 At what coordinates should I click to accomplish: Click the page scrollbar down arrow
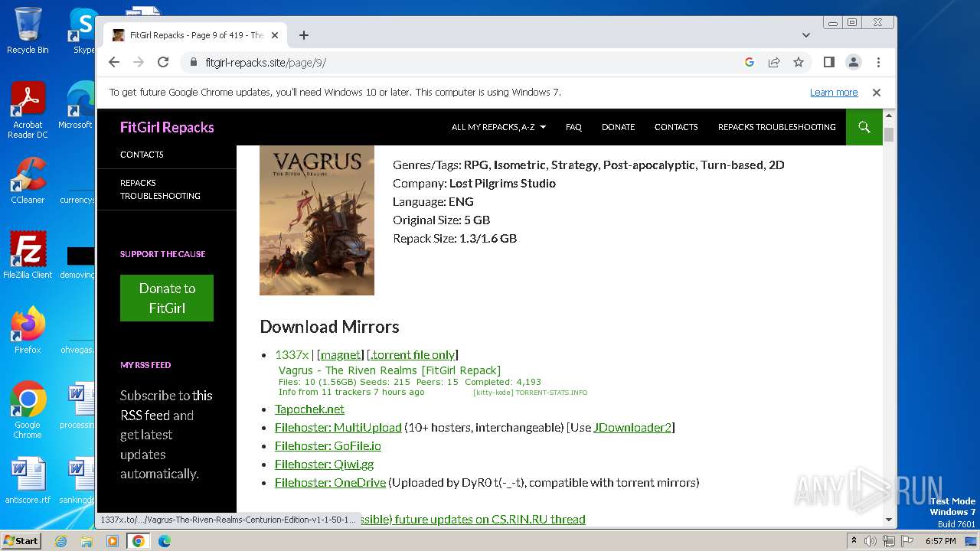888,520
